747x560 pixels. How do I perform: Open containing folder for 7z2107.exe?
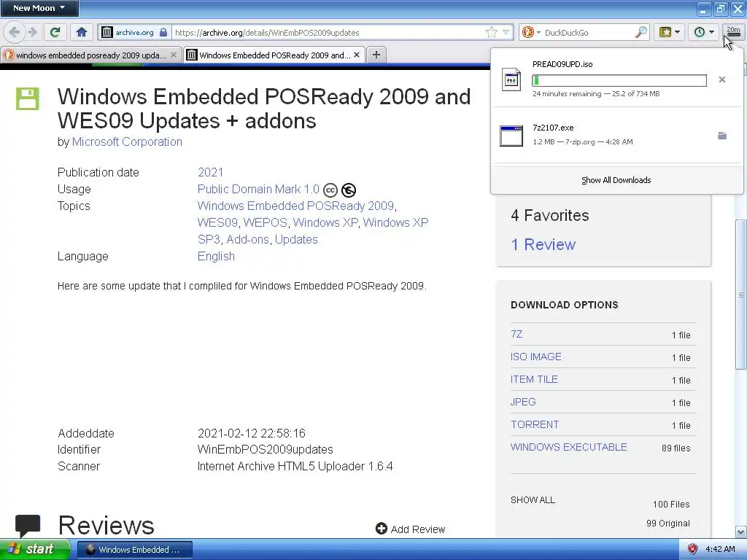[722, 136]
